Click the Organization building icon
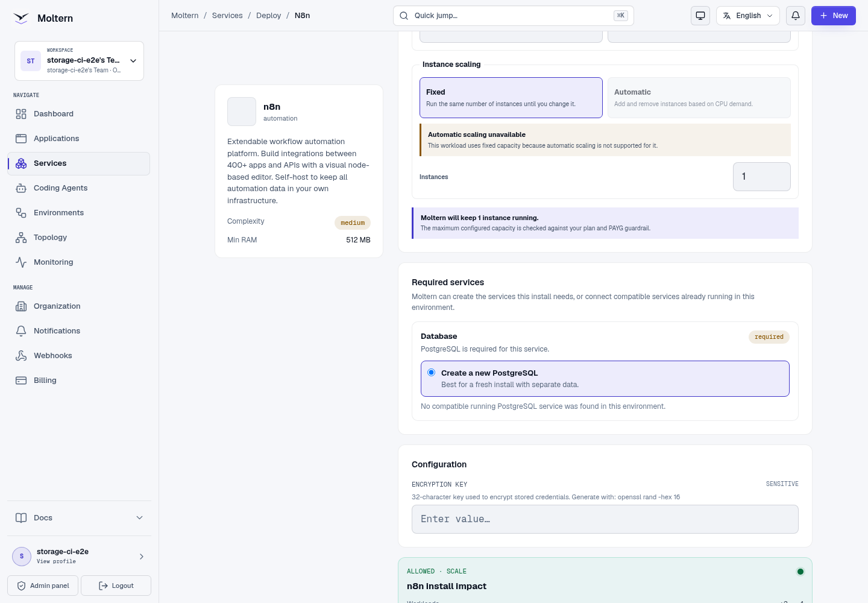 21,306
